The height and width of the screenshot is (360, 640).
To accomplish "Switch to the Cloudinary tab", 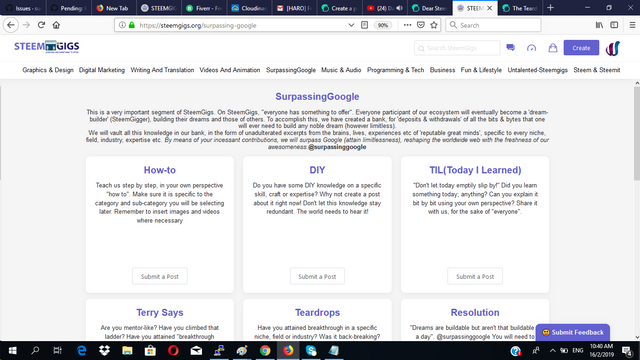I will pyautogui.click(x=249, y=8).
